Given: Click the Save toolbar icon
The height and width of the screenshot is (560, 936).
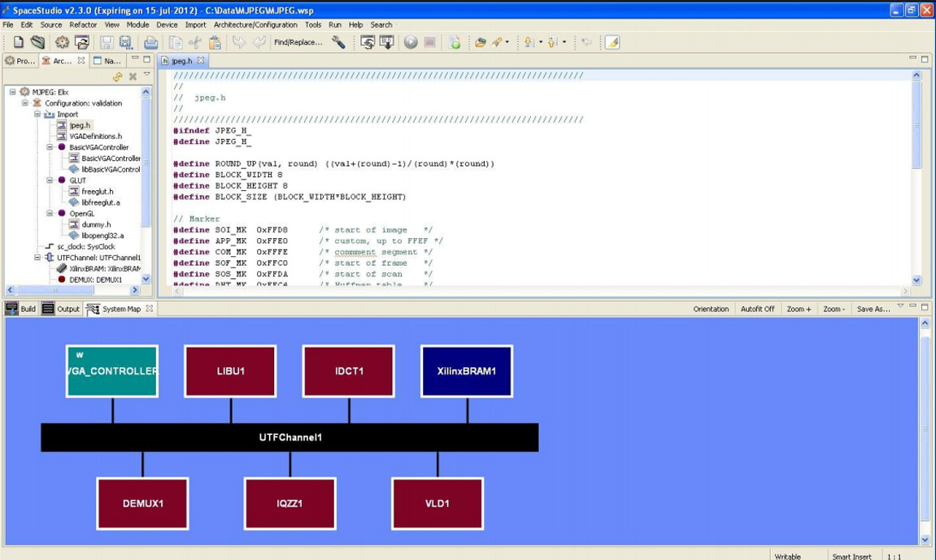Looking at the screenshot, I should click(106, 42).
